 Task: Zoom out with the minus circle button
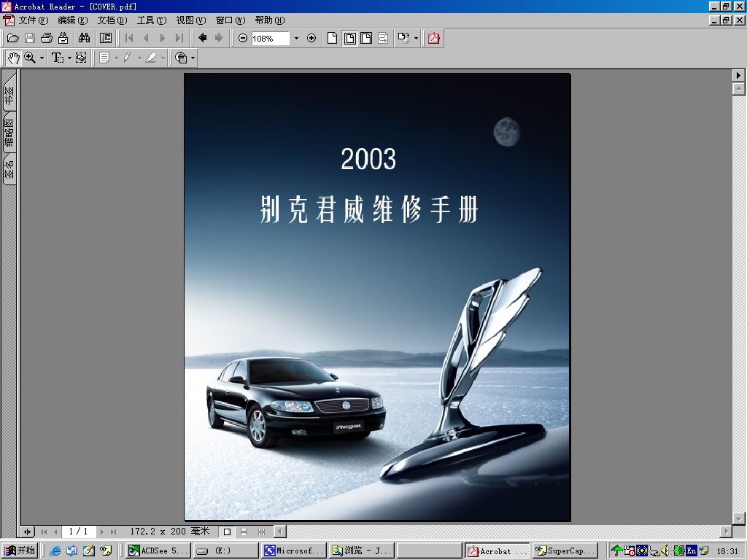(243, 39)
